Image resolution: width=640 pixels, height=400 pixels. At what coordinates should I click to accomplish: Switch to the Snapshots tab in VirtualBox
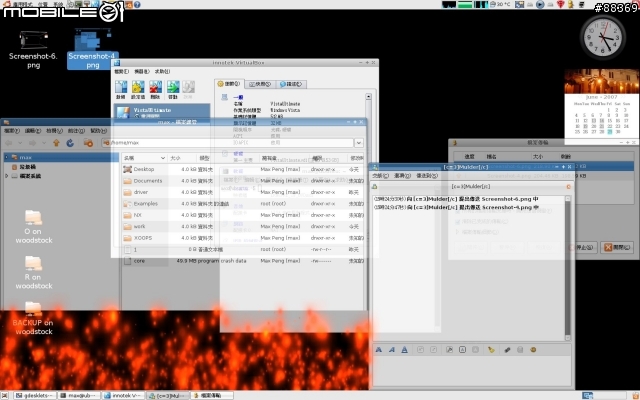(260, 84)
